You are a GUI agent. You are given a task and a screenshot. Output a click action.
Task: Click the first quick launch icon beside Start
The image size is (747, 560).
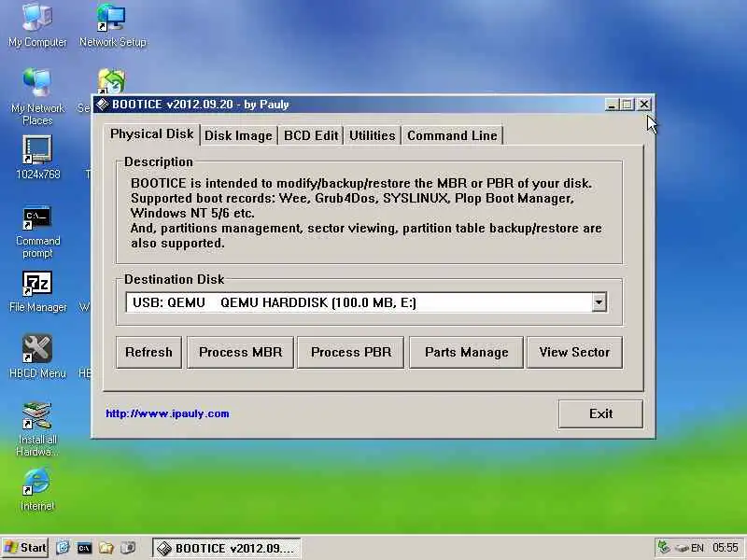click(63, 548)
